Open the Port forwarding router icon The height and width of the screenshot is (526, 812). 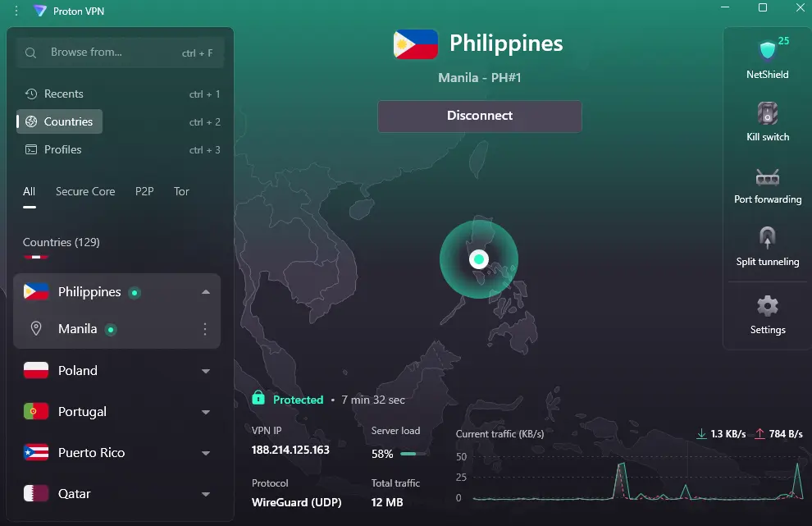(768, 177)
